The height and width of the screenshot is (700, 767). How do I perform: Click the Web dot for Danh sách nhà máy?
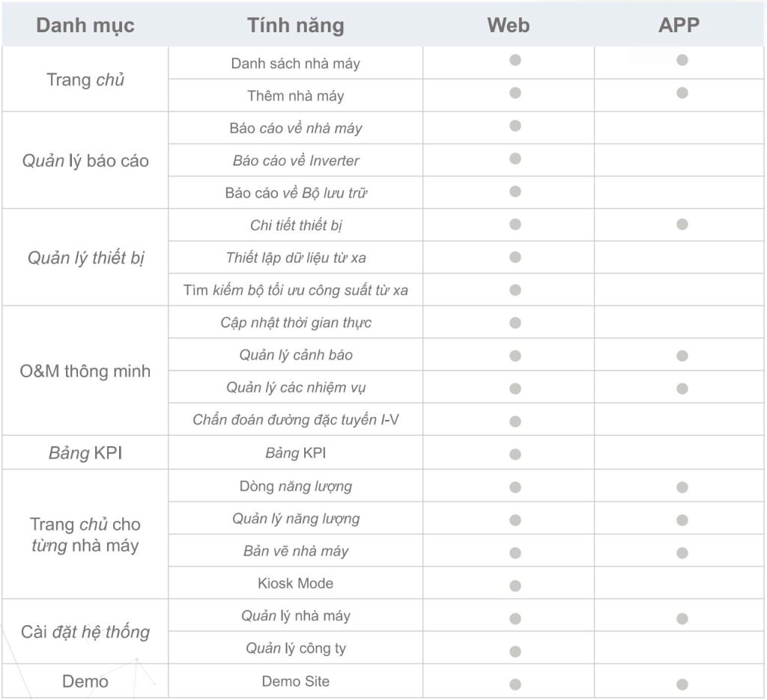pyautogui.click(x=515, y=60)
